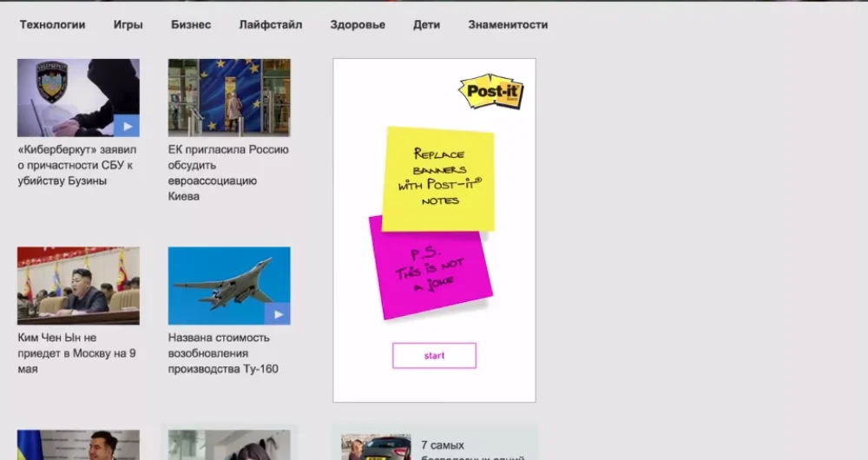Image resolution: width=868 pixels, height=460 pixels.
Task: Open the 7 самых article link
Action: tap(472, 451)
